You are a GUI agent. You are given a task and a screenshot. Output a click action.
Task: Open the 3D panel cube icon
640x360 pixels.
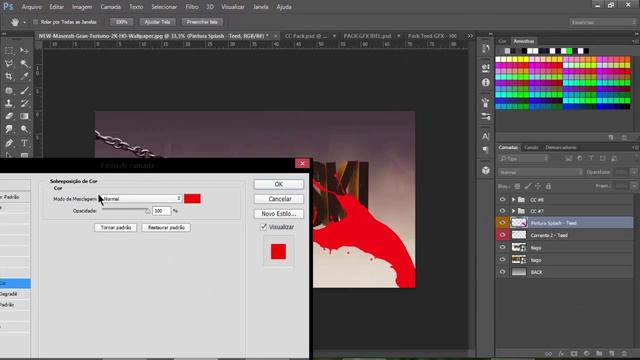pos(486,170)
